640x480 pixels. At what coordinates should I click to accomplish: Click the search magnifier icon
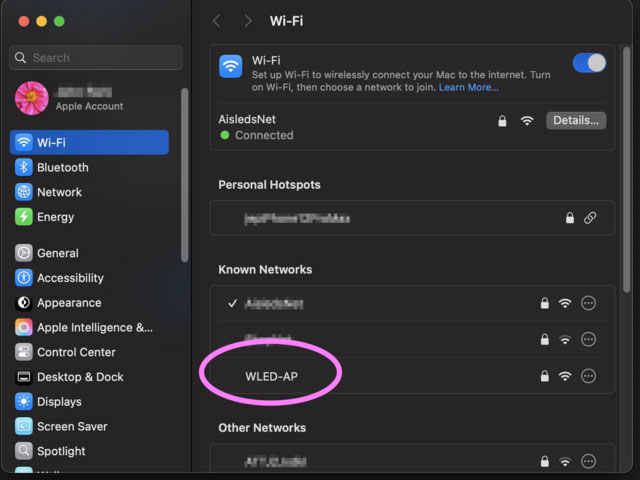point(20,58)
